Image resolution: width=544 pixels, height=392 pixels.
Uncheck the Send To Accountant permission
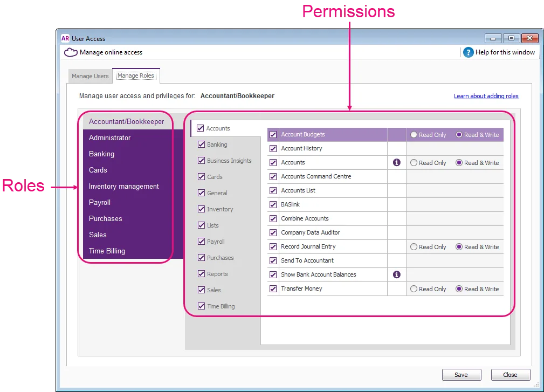(273, 260)
